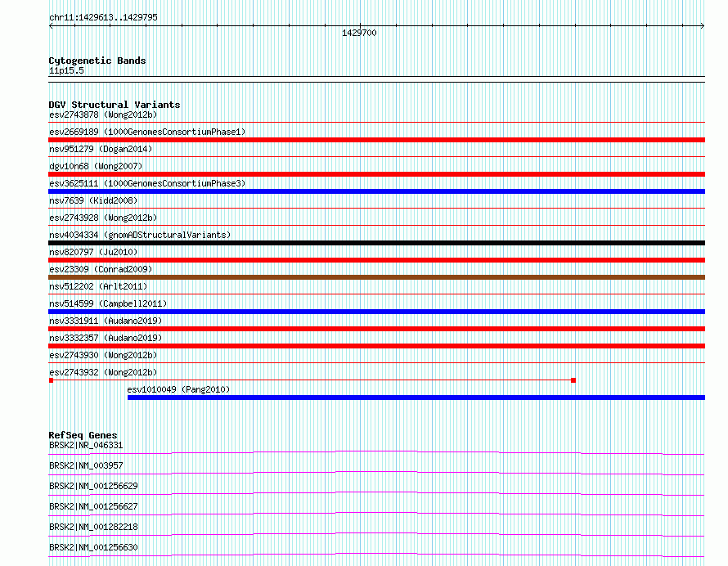Screen dimensions: 728x566
Task: Click the DGV Structural Variants track title
Action: 115,105
